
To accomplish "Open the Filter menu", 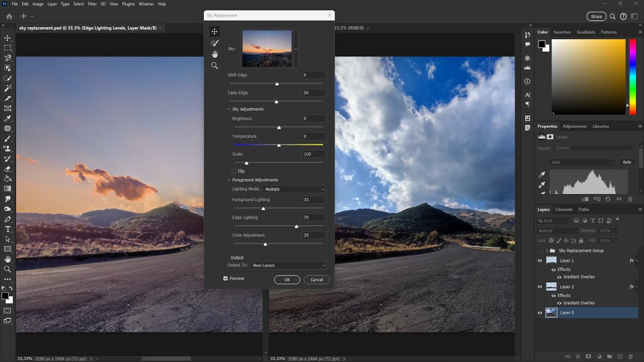I will tap(92, 4).
